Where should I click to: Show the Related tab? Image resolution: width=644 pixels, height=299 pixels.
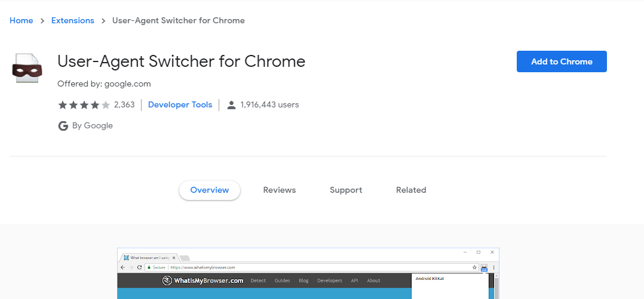[411, 190]
